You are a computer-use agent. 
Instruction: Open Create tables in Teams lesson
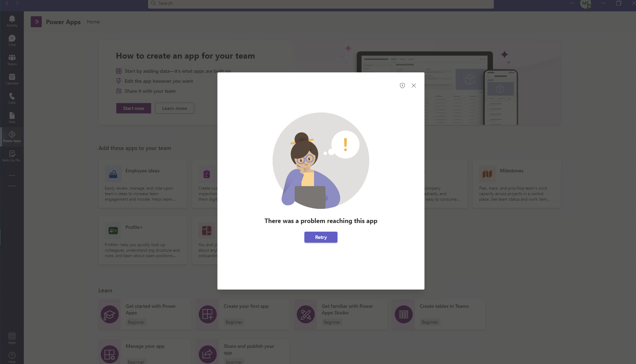(439, 314)
